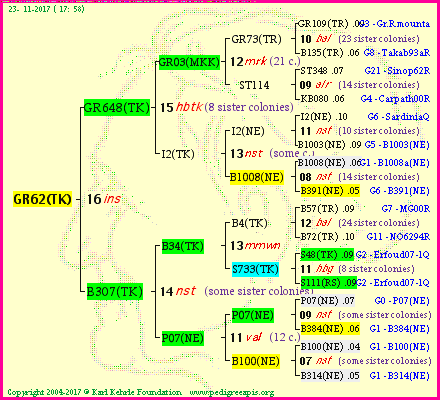Screen dimensions: 440x400
Task: Click the '15 hbtk' label
Action: [x=181, y=107]
